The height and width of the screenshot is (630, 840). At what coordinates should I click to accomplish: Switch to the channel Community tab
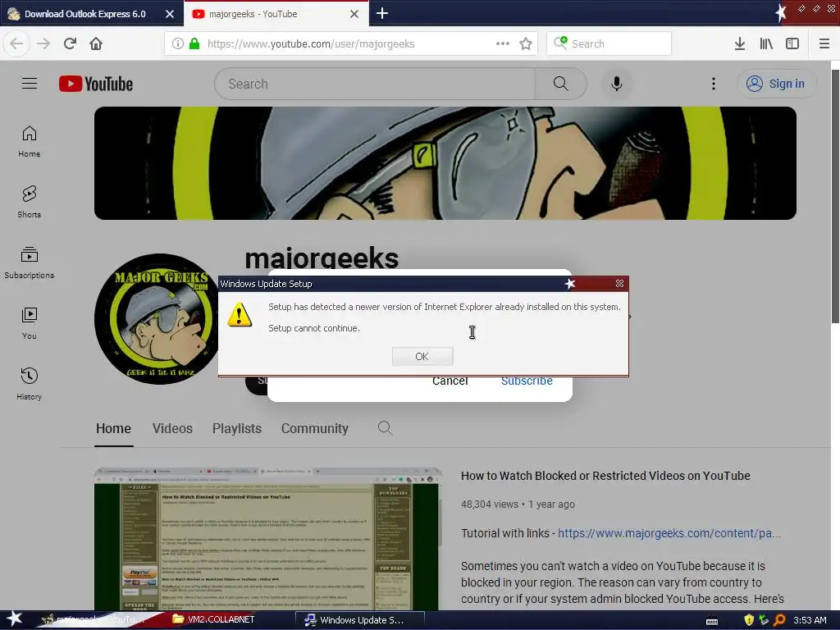315,428
